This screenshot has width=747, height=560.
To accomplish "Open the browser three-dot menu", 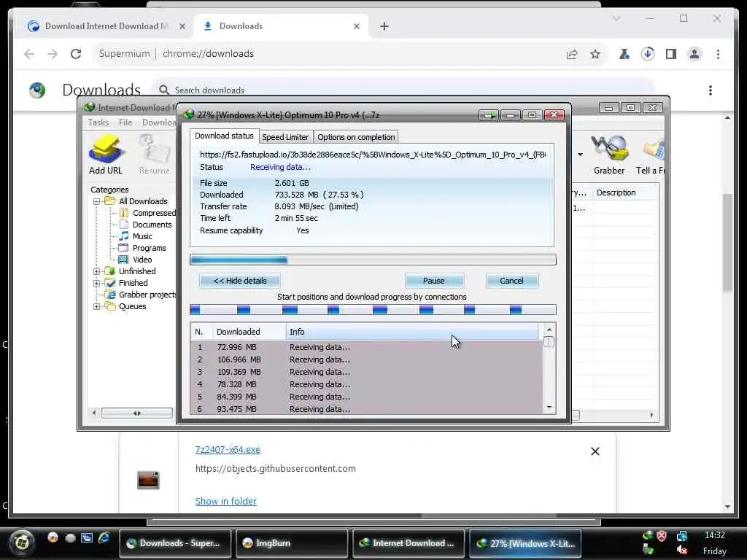I will coord(718,54).
